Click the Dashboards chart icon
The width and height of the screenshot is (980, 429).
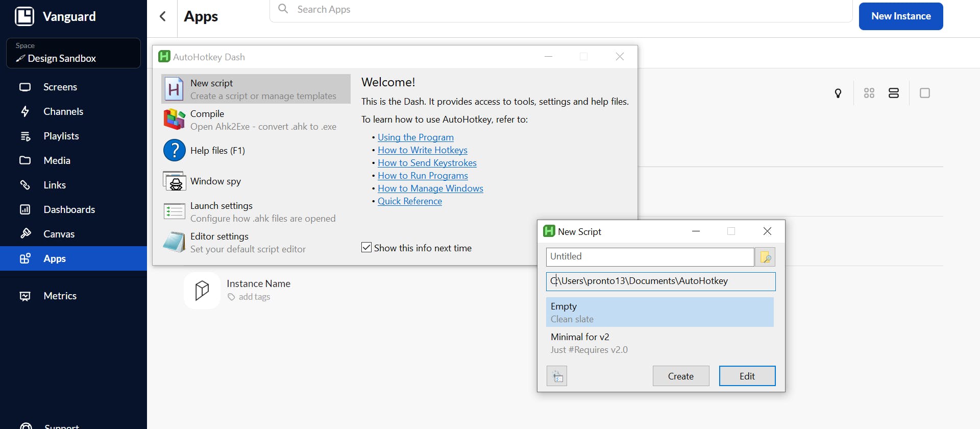coord(25,209)
